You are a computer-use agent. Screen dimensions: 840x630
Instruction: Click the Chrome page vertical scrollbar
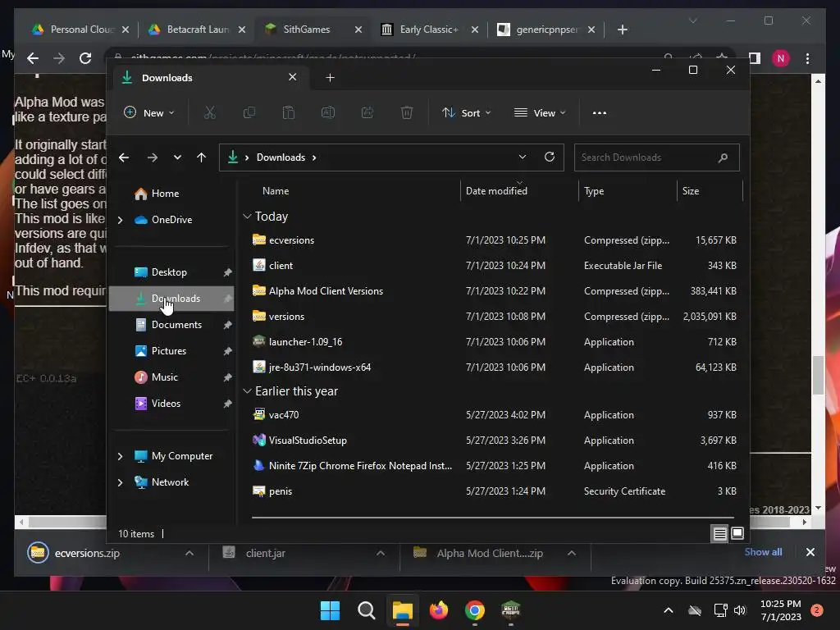(x=818, y=375)
